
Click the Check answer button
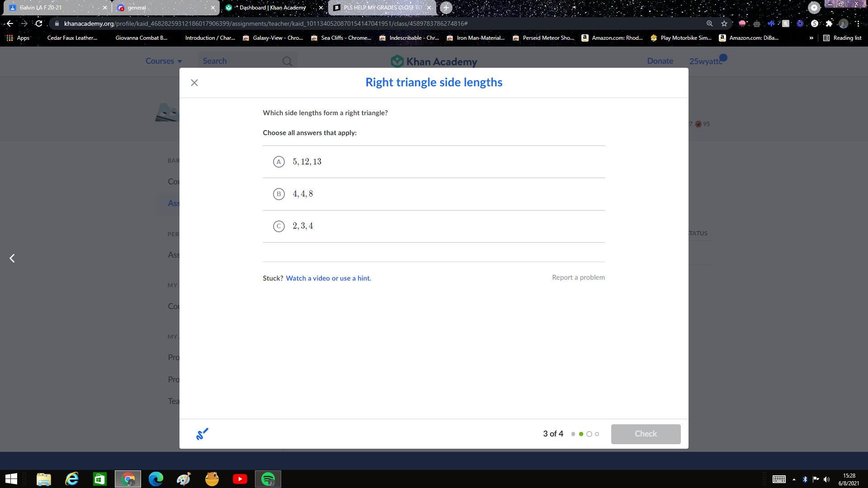click(646, 434)
